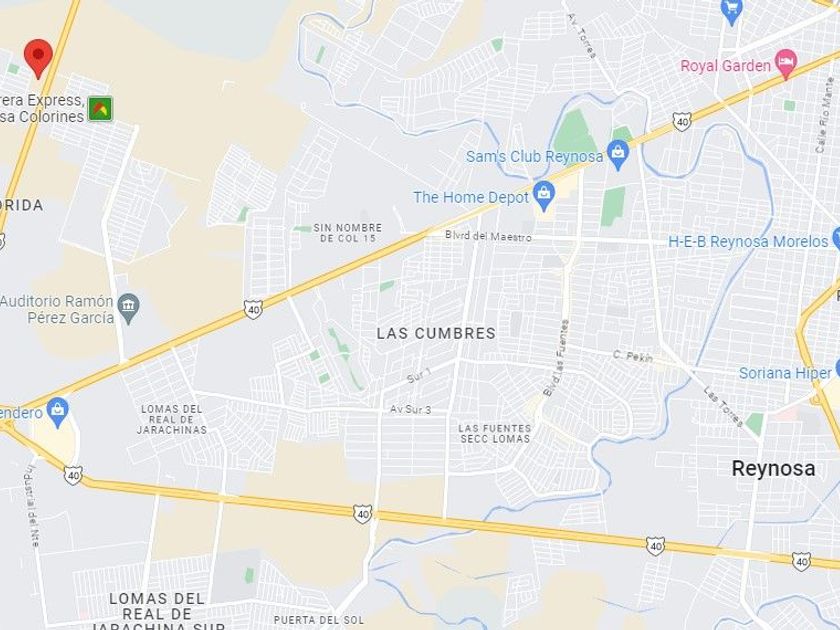The image size is (840, 630).
Task: Click The Home Depot shopping bag pin
Action: [544, 196]
